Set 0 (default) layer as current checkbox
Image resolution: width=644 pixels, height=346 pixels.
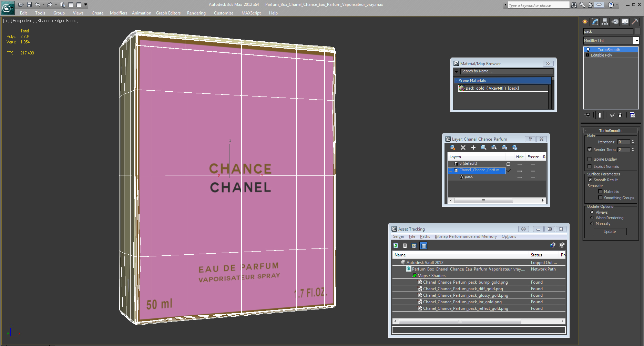(509, 164)
